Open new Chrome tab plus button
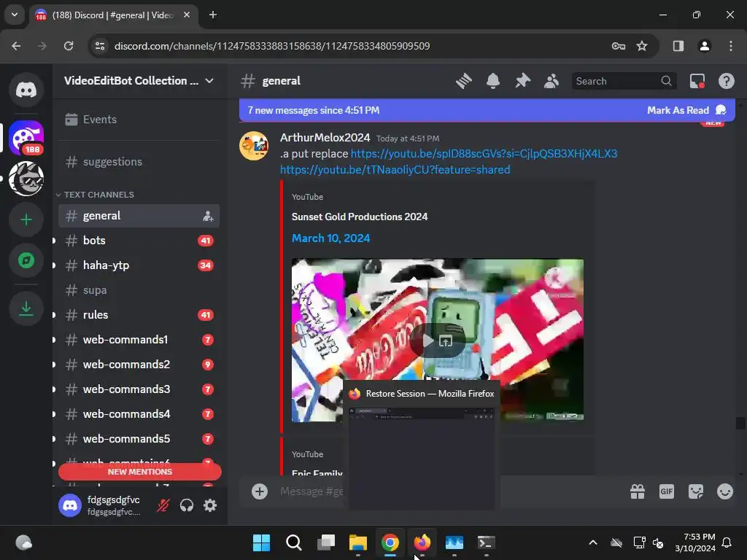Screen dimensions: 747x560 point(213,15)
